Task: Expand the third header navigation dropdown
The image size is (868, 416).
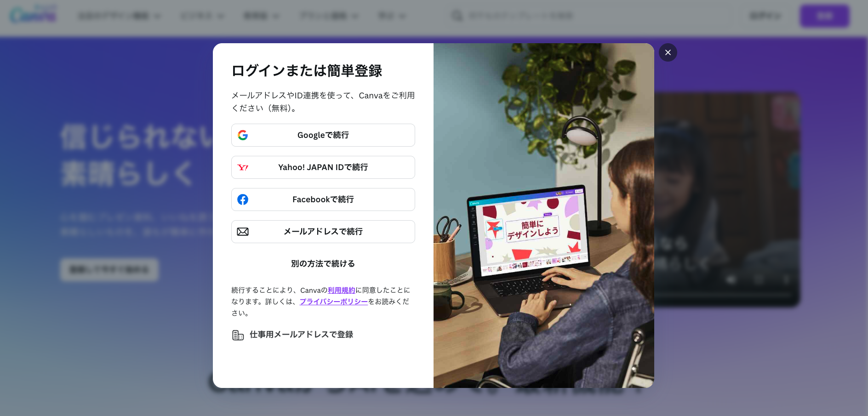Action: point(261,16)
